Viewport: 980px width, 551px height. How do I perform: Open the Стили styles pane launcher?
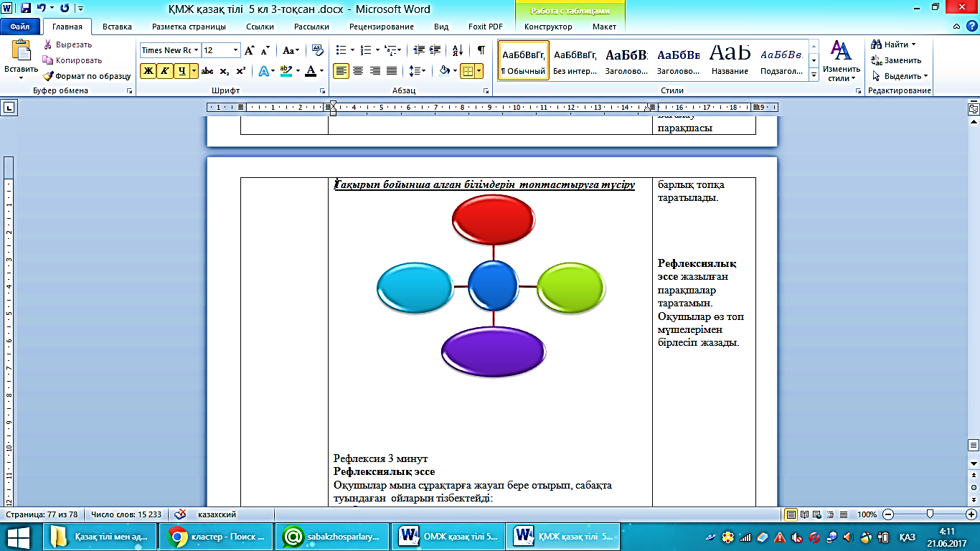(859, 91)
